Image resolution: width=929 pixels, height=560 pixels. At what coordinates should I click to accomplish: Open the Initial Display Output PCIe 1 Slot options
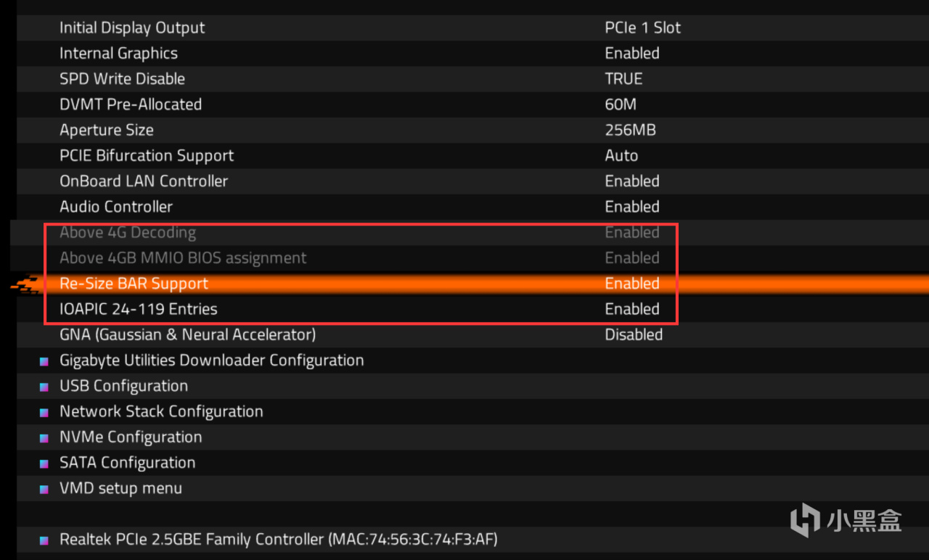642,28
